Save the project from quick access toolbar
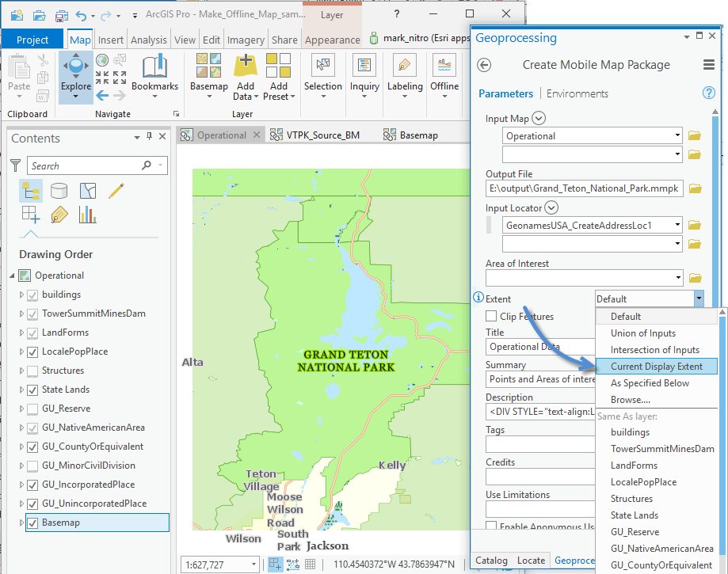 pyautogui.click(x=61, y=16)
